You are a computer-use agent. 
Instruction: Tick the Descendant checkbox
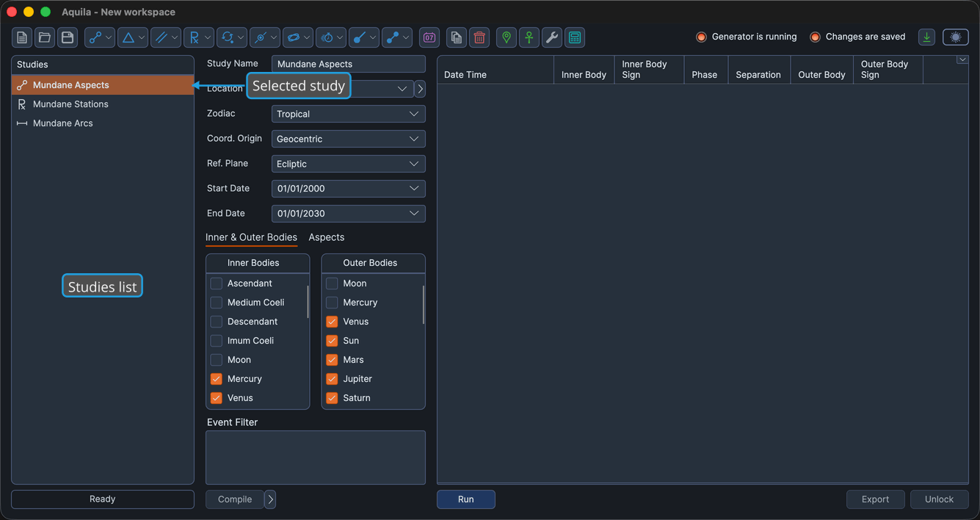point(217,322)
